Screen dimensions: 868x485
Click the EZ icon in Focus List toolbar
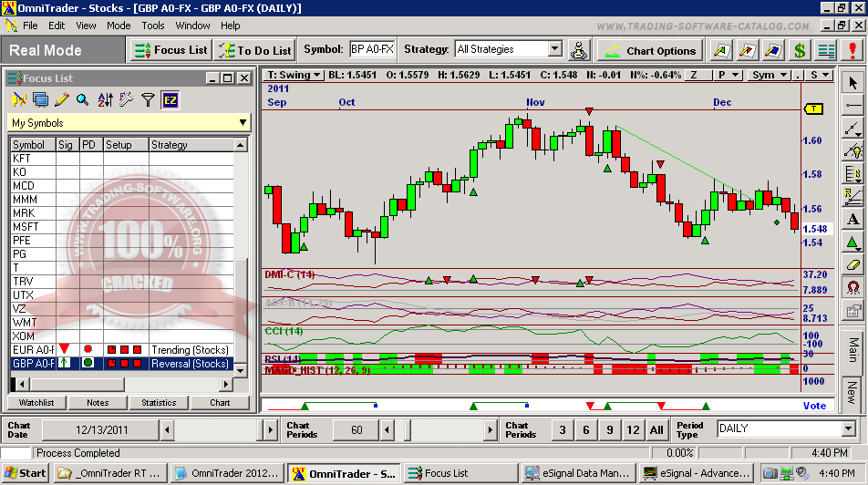(x=170, y=99)
